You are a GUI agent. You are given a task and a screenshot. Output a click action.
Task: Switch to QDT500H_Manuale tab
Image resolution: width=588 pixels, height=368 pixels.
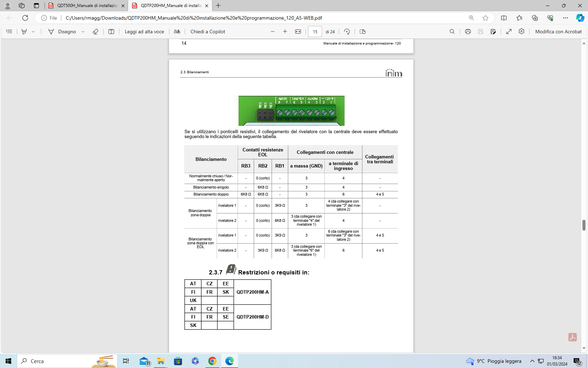(87, 6)
